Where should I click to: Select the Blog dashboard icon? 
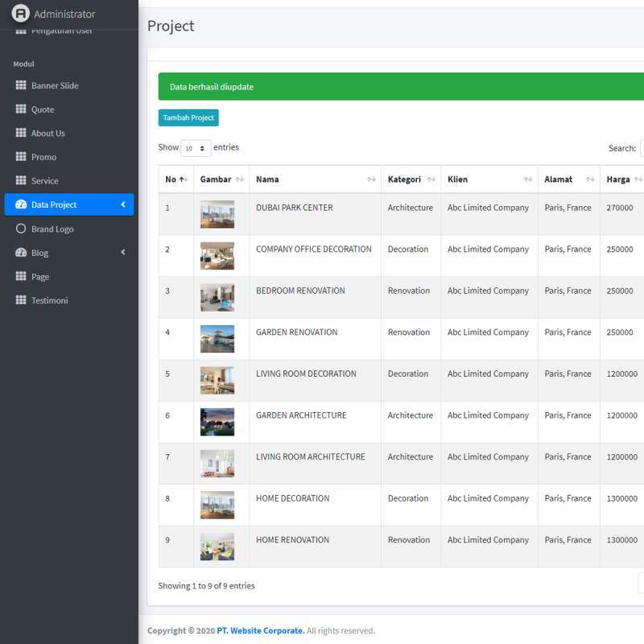pyautogui.click(x=20, y=252)
